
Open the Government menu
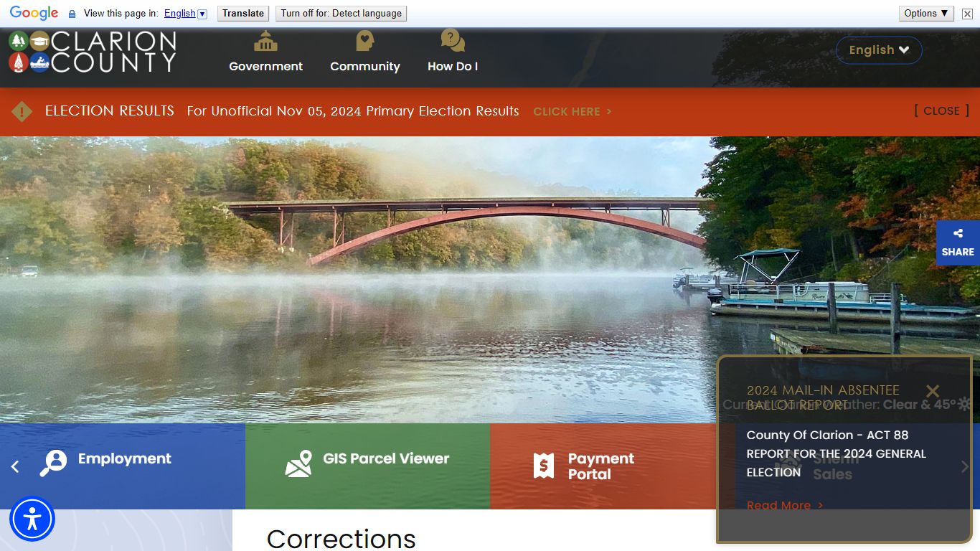pyautogui.click(x=265, y=66)
